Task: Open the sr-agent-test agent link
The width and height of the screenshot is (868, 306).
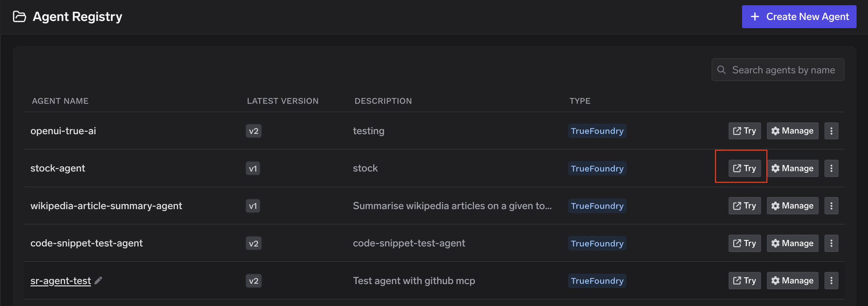Action: [x=60, y=280]
